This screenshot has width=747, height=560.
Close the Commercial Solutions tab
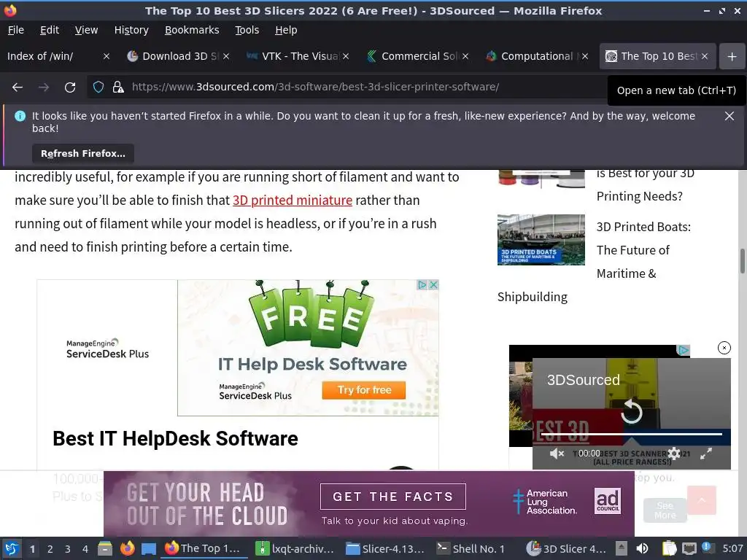click(x=465, y=56)
